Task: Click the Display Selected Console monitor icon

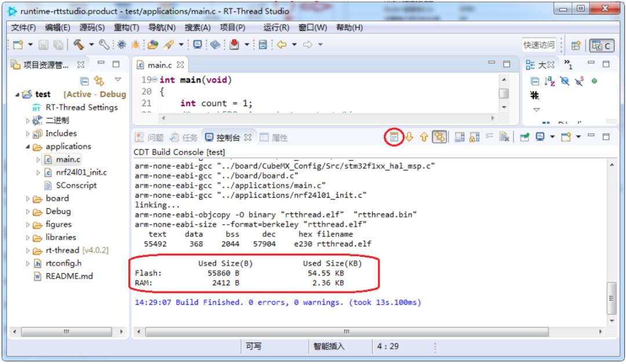Action: tap(540, 137)
